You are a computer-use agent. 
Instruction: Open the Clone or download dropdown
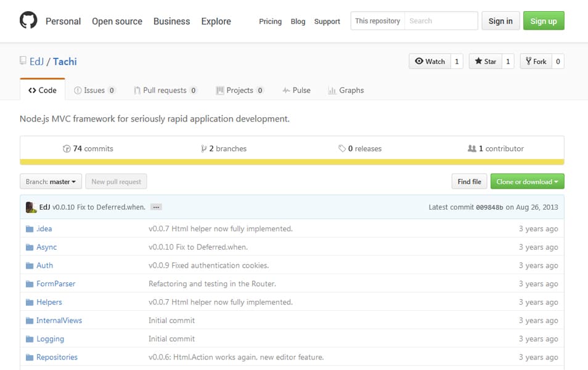[527, 182]
